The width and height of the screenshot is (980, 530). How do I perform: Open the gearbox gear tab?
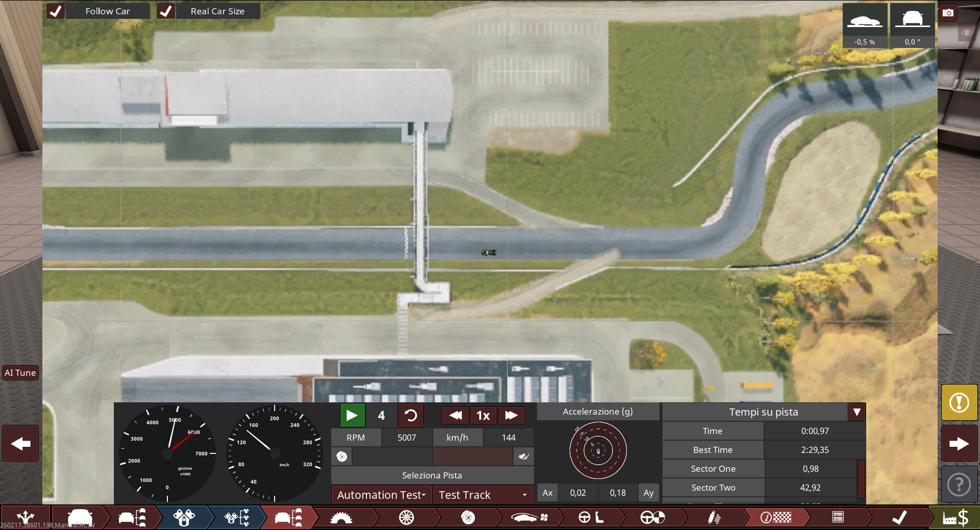point(341,517)
